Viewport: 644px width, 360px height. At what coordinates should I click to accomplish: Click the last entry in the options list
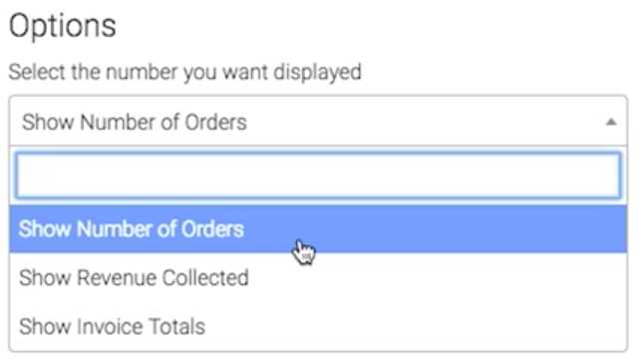pyautogui.click(x=318, y=327)
